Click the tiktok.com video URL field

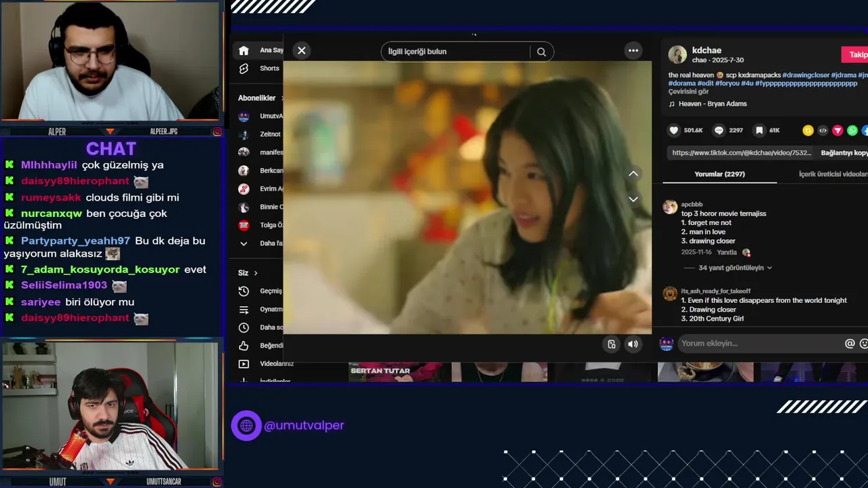741,153
